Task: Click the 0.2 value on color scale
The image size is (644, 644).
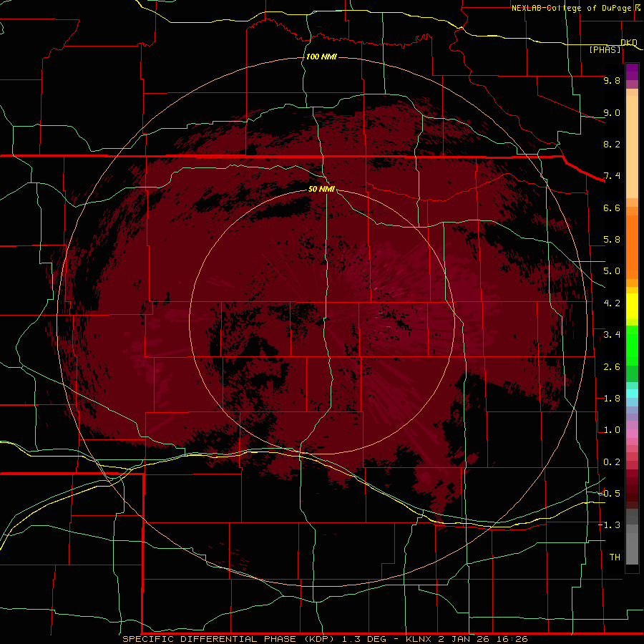Action: pyautogui.click(x=612, y=462)
